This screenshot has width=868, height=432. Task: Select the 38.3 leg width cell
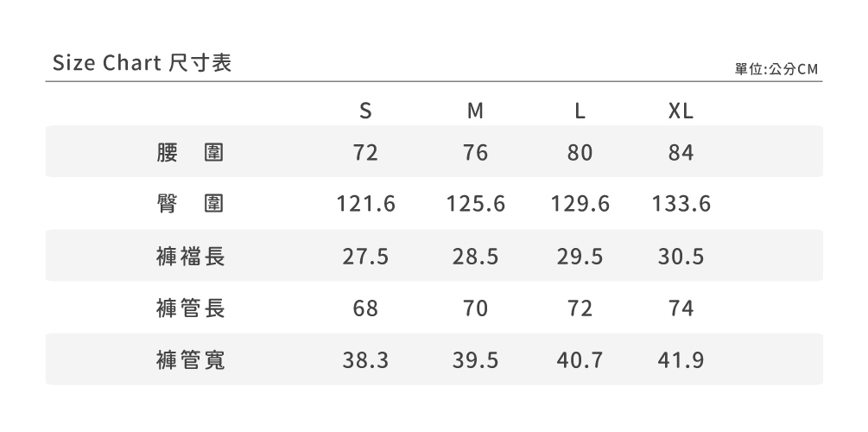[365, 360]
